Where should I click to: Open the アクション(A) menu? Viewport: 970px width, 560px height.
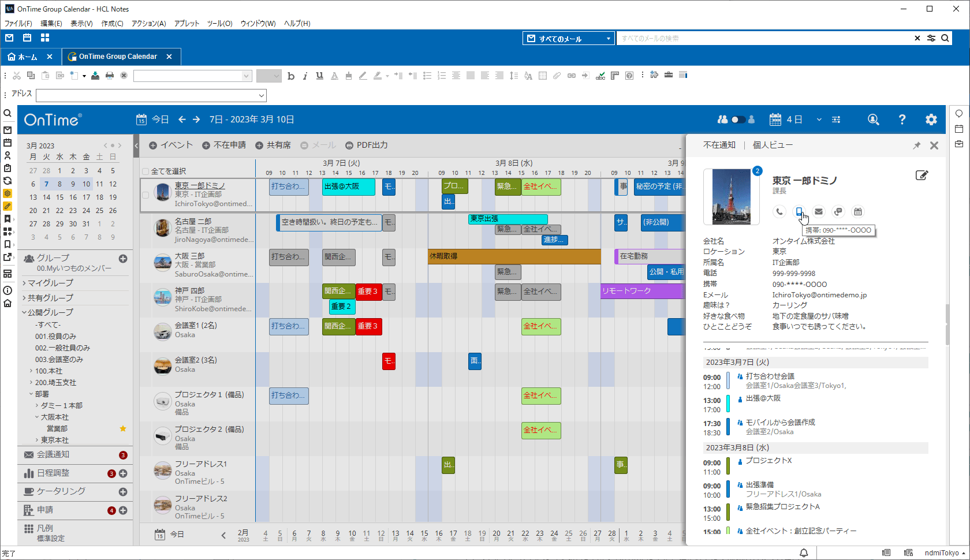point(148,24)
